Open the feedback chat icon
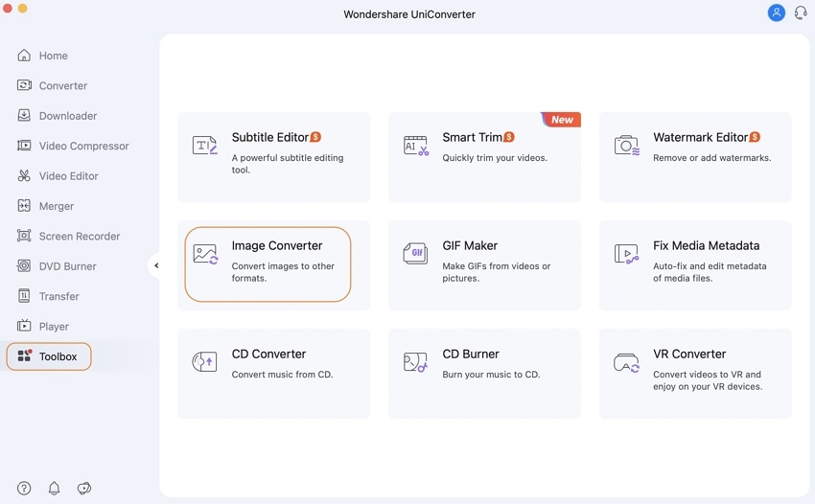 click(84, 488)
